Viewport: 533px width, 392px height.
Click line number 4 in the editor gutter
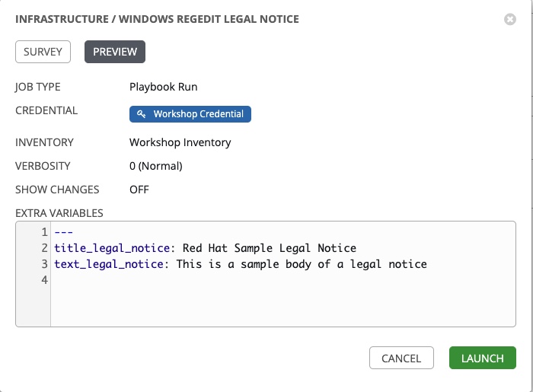pos(45,280)
